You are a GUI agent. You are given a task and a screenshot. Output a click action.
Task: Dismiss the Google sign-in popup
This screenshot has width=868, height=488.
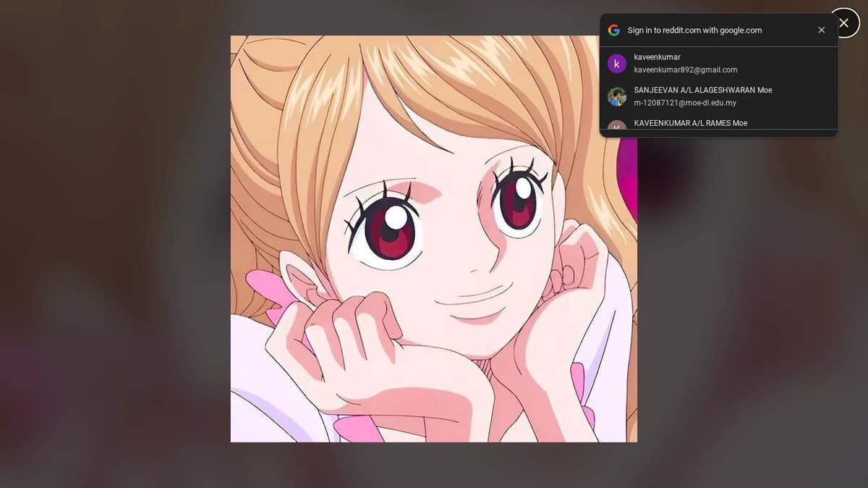pos(821,30)
